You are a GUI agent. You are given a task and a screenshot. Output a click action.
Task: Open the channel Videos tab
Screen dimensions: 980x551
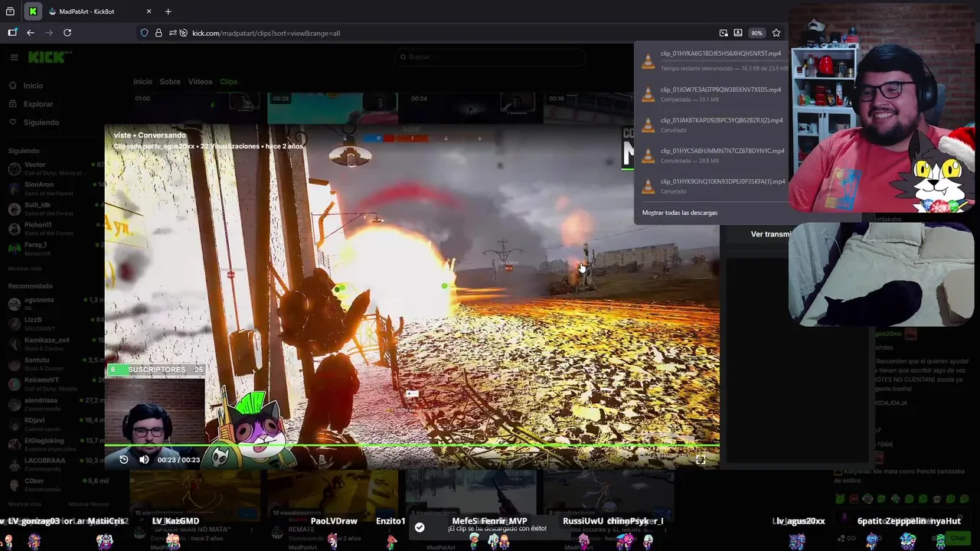[200, 81]
